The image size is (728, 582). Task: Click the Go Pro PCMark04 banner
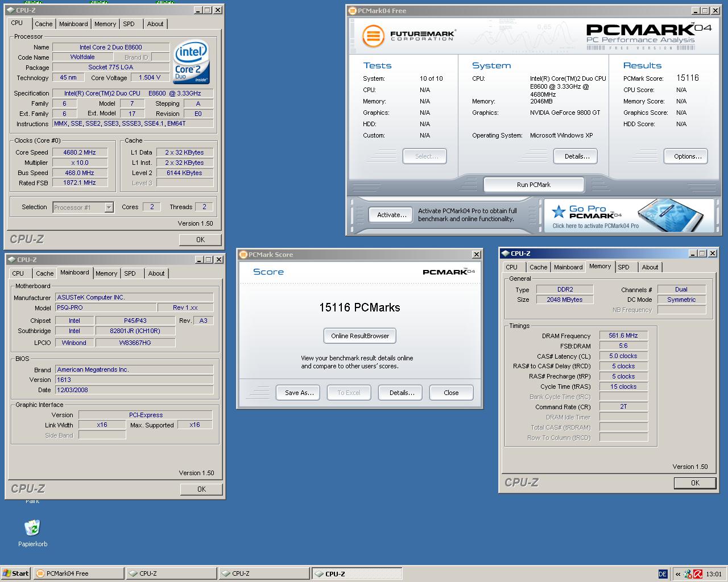pos(628,215)
